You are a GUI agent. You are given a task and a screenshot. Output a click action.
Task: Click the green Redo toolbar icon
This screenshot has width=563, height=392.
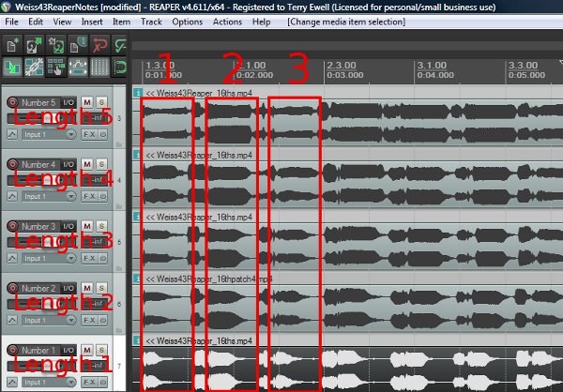tap(119, 45)
